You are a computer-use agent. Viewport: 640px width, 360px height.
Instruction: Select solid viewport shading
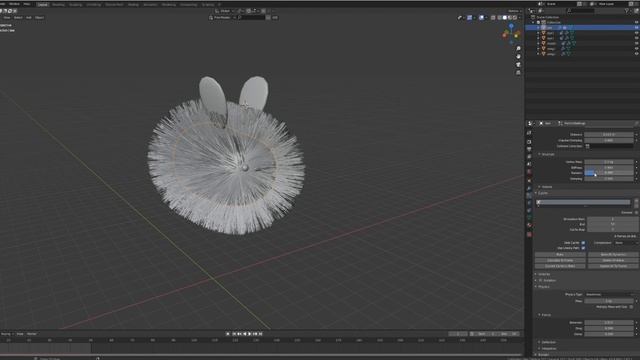click(504, 18)
